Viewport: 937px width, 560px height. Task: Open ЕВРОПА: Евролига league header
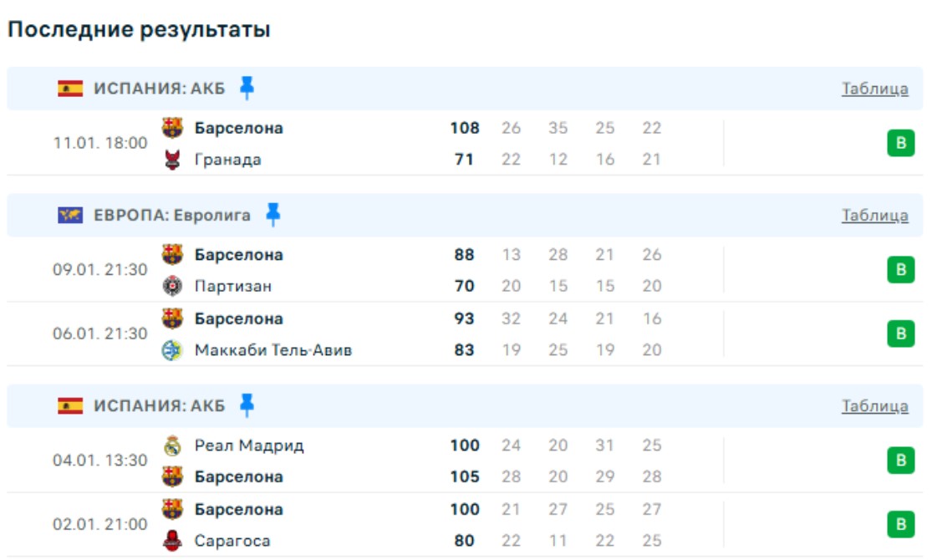click(172, 216)
